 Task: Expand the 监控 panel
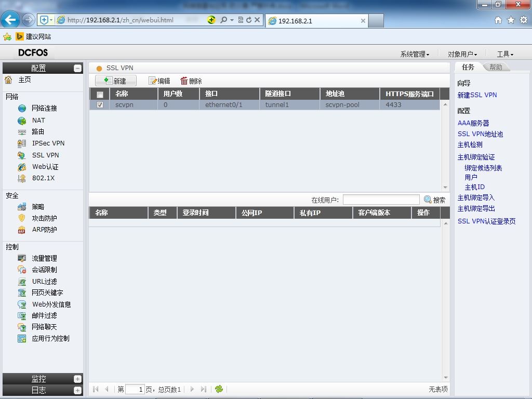tap(78, 379)
